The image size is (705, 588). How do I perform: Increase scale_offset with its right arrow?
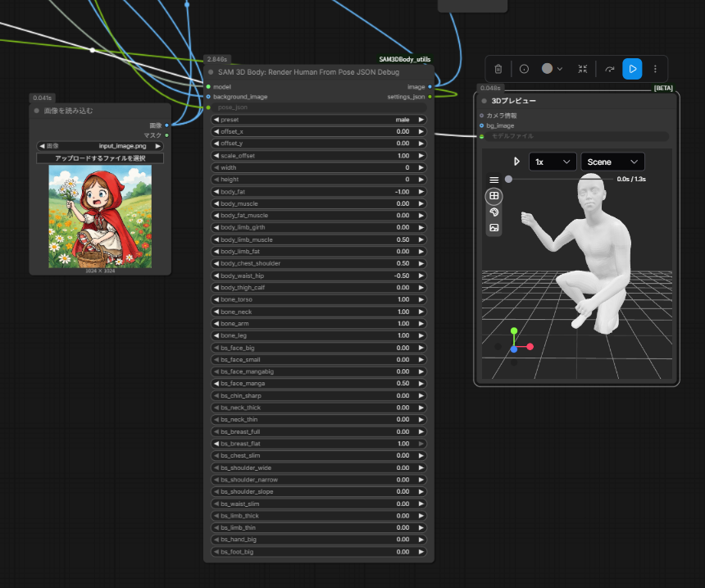pyautogui.click(x=421, y=156)
